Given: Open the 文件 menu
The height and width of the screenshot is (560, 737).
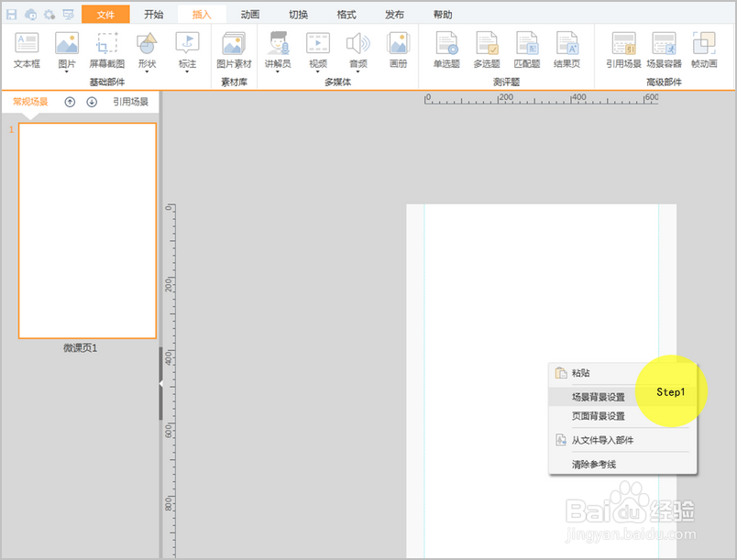Looking at the screenshot, I should pos(105,15).
